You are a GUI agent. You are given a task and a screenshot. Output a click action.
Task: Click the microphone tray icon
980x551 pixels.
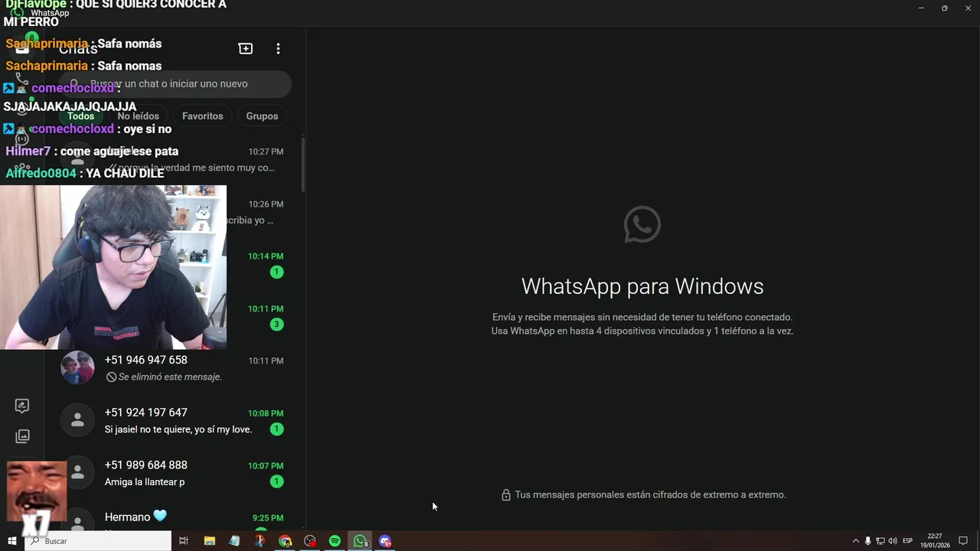point(867,541)
